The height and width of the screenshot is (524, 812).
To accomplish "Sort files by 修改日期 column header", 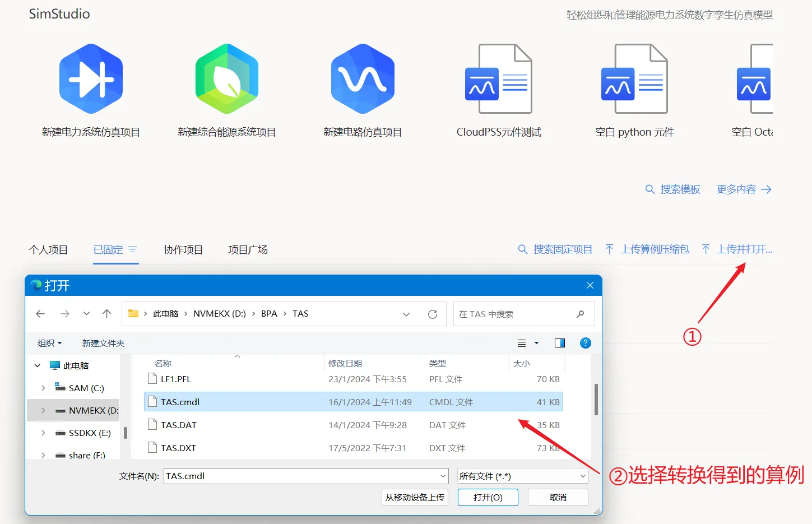I will pos(345,364).
